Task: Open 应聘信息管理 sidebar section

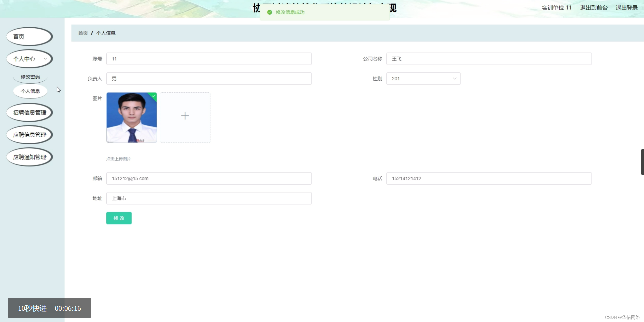Action: [x=29, y=135]
